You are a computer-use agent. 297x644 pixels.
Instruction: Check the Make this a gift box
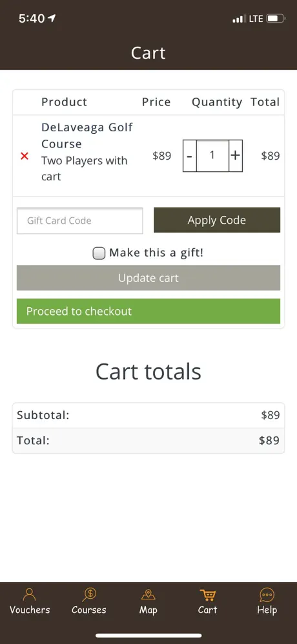click(x=99, y=253)
